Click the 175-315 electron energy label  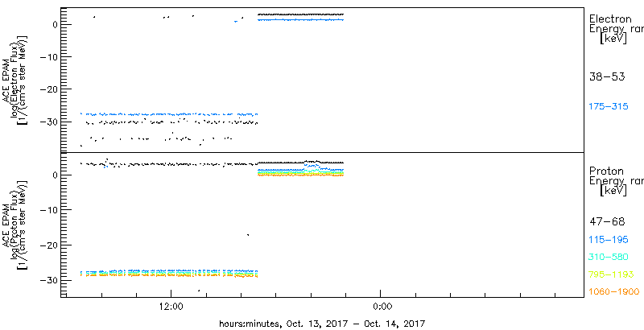pyautogui.click(x=609, y=107)
